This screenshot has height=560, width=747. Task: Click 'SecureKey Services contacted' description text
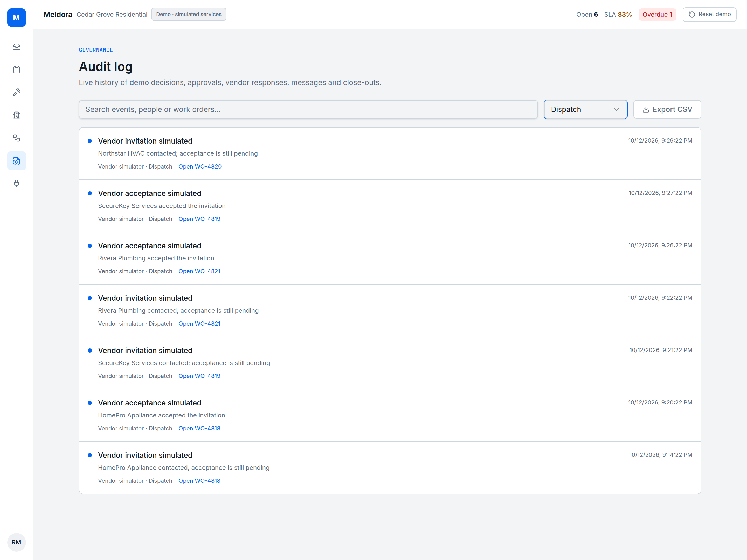[x=184, y=363]
